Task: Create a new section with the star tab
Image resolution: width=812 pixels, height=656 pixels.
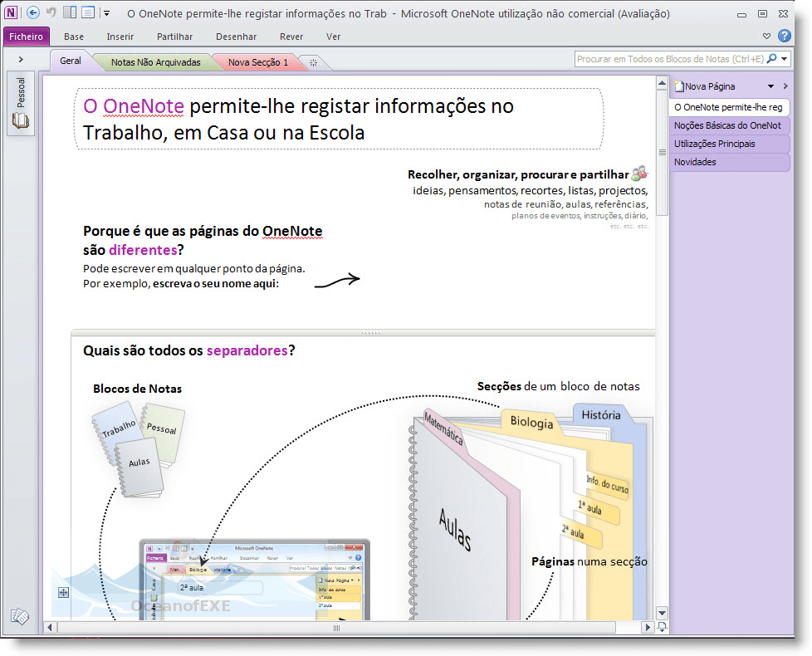Action: tap(313, 62)
